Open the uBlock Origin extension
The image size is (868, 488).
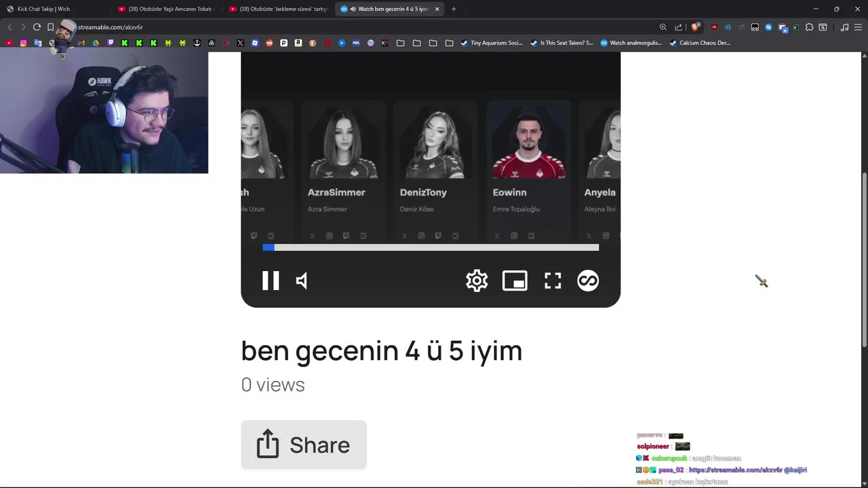click(x=714, y=27)
